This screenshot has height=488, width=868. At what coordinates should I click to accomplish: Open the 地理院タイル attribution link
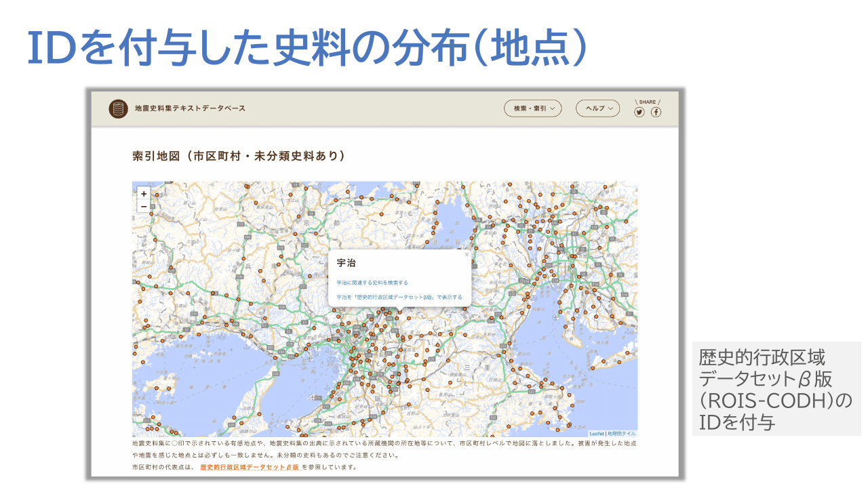[x=622, y=433]
